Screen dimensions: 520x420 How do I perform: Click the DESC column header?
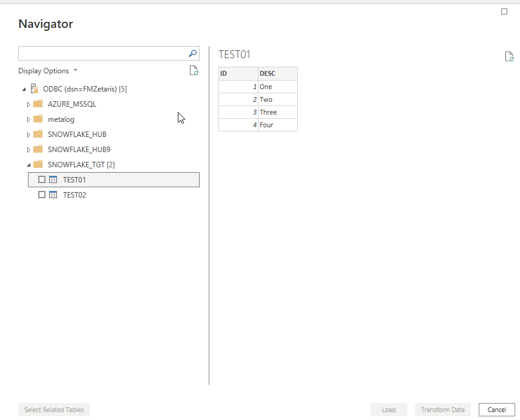pos(278,73)
